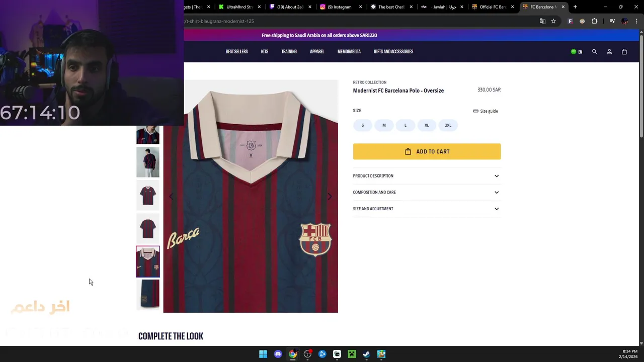Open Chrome media control icon

click(x=612, y=21)
